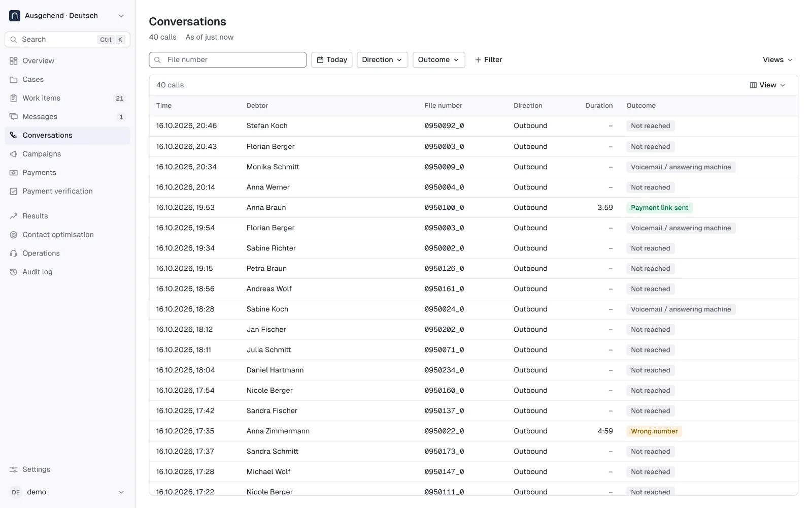Click the Work items clipboard icon
This screenshot has height=508, width=812.
tap(14, 98)
